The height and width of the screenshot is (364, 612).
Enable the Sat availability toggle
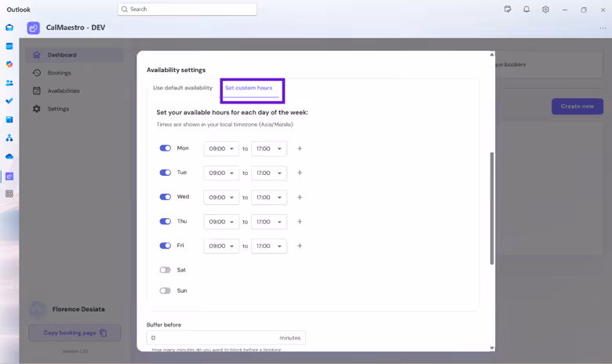[x=165, y=270]
